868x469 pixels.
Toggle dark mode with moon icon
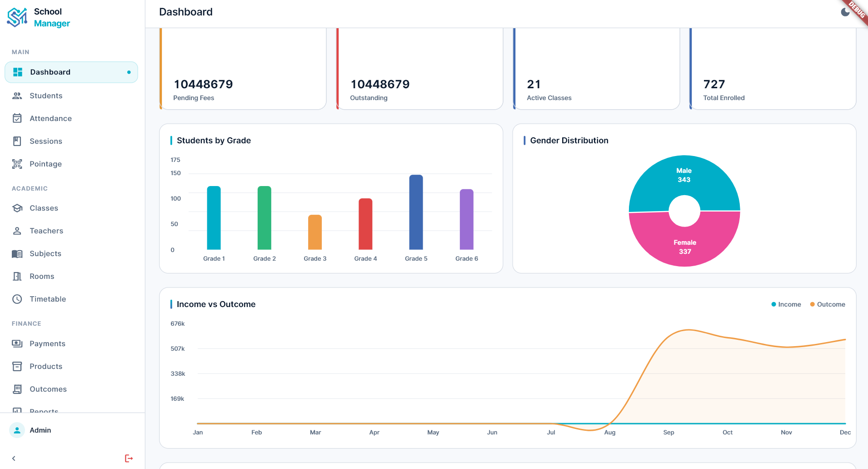pos(845,12)
